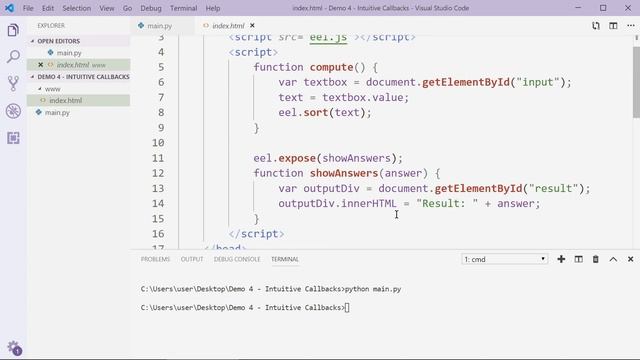The width and height of the screenshot is (640, 360).
Task: Select the index.html editor tab
Action: pos(228,26)
